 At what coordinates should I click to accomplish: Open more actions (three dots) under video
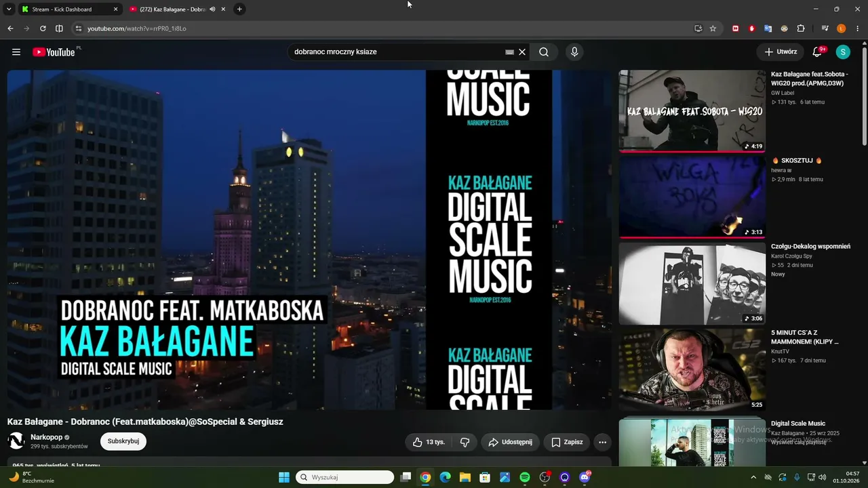click(x=602, y=442)
